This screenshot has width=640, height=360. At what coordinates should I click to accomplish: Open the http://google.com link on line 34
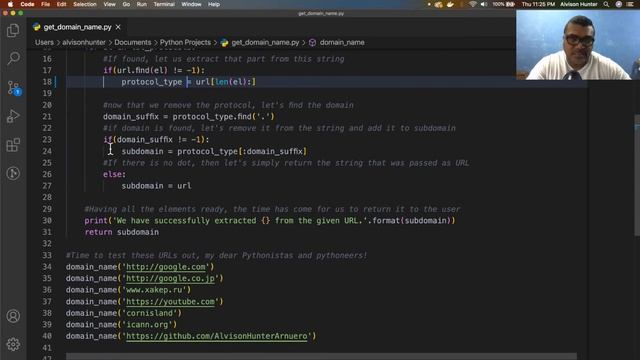(x=166, y=267)
